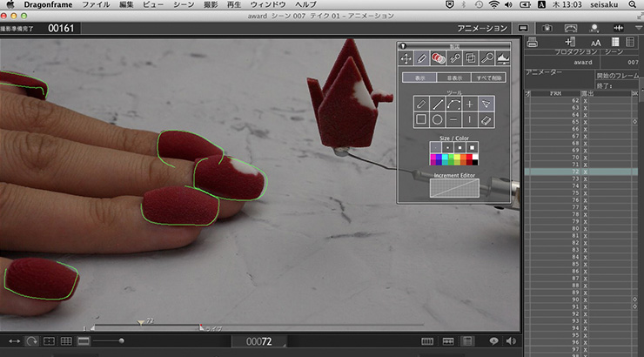Pick the horizontal line guide tool

pos(453,120)
